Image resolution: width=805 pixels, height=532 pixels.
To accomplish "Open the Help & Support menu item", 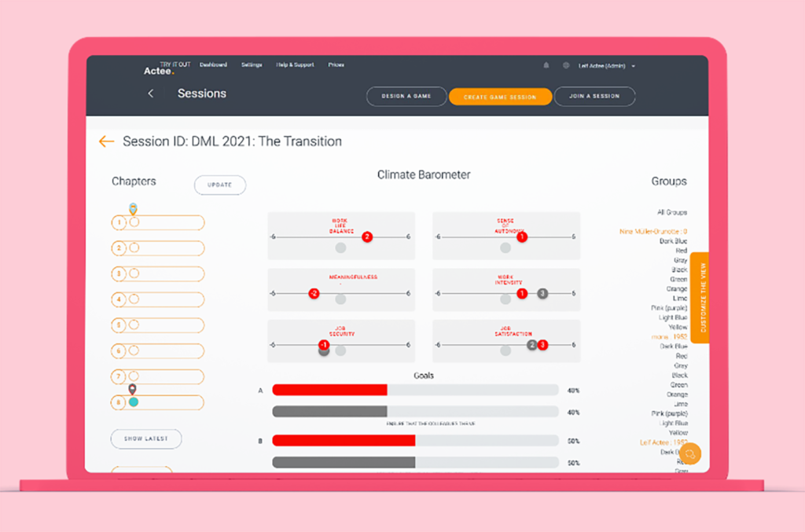I will tap(293, 65).
